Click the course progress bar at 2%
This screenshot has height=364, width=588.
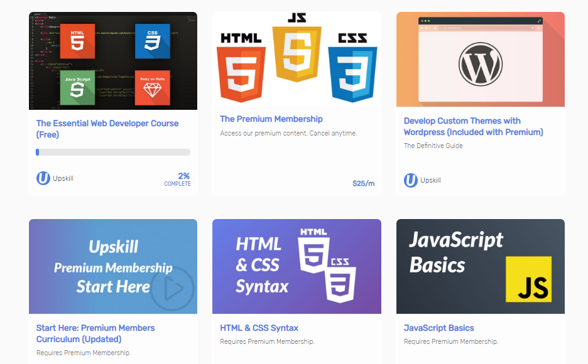[x=113, y=152]
